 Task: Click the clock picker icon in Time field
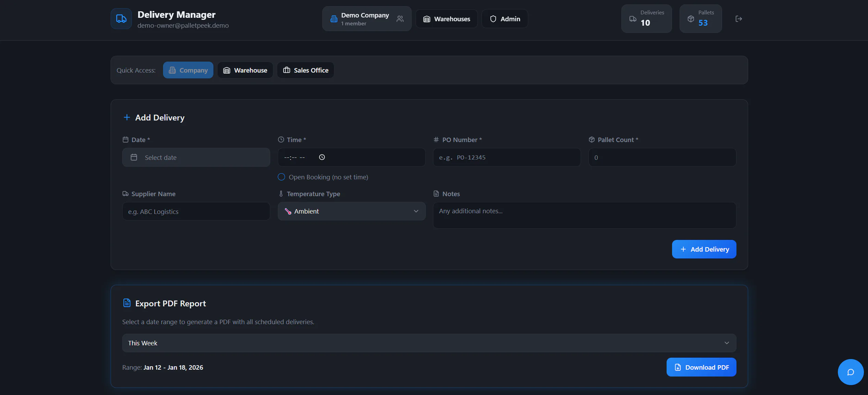322,157
